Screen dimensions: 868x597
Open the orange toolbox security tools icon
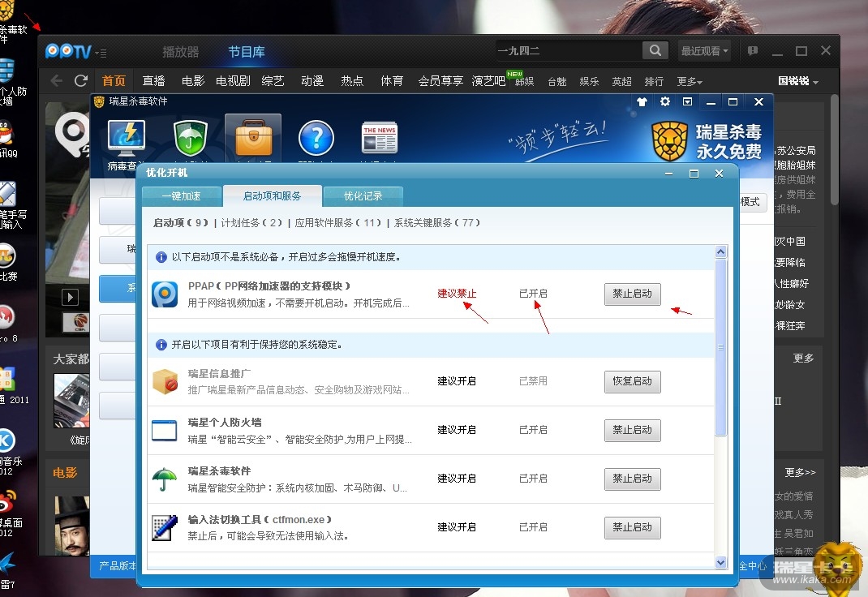click(253, 140)
